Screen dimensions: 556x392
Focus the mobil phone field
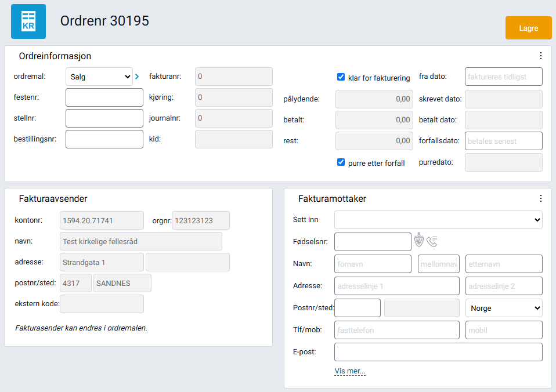click(503, 330)
